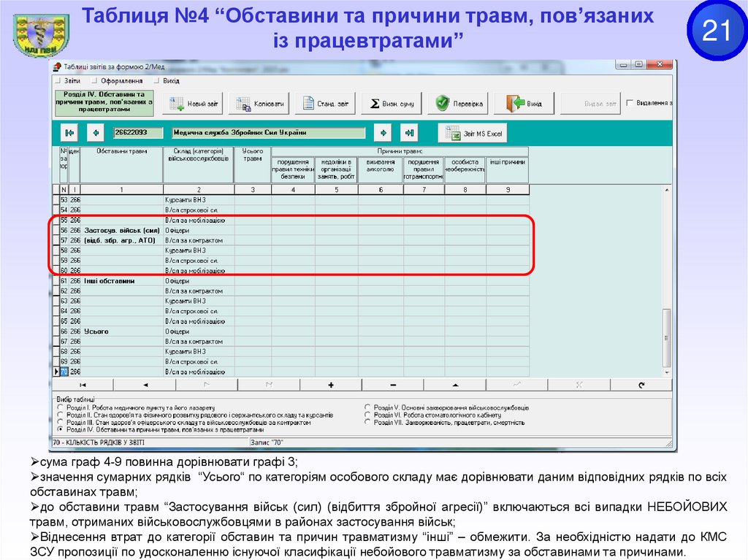Click the selected row number 70 cell
Screen dimensions: 748x560
(x=64, y=372)
